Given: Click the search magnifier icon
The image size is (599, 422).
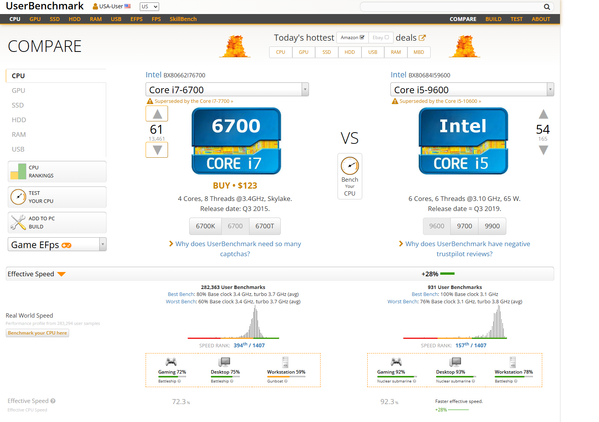Looking at the screenshot, I should (547, 6).
